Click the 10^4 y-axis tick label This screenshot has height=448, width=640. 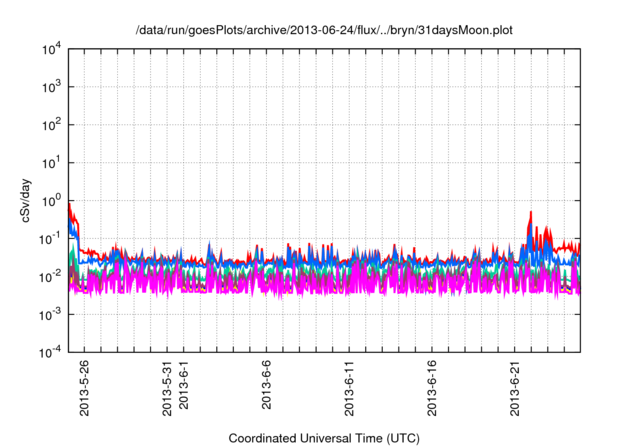click(51, 49)
